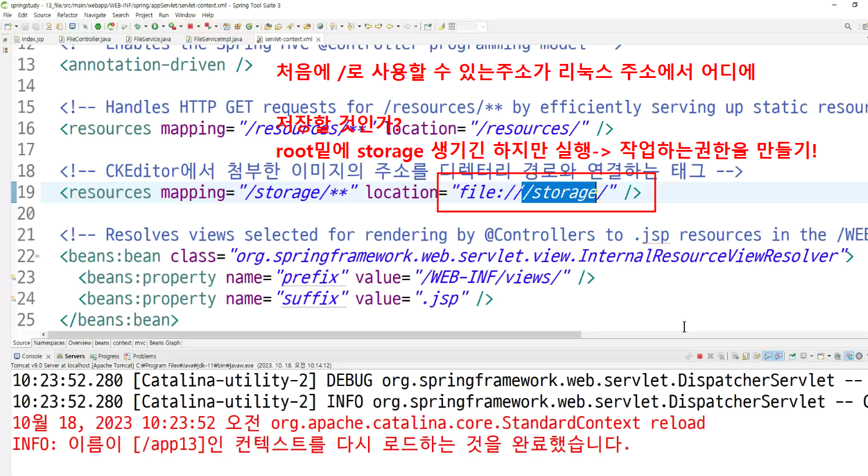Image resolution: width=868 pixels, height=476 pixels.
Task: Close the servlet-context.xml editor tab
Action: point(319,39)
